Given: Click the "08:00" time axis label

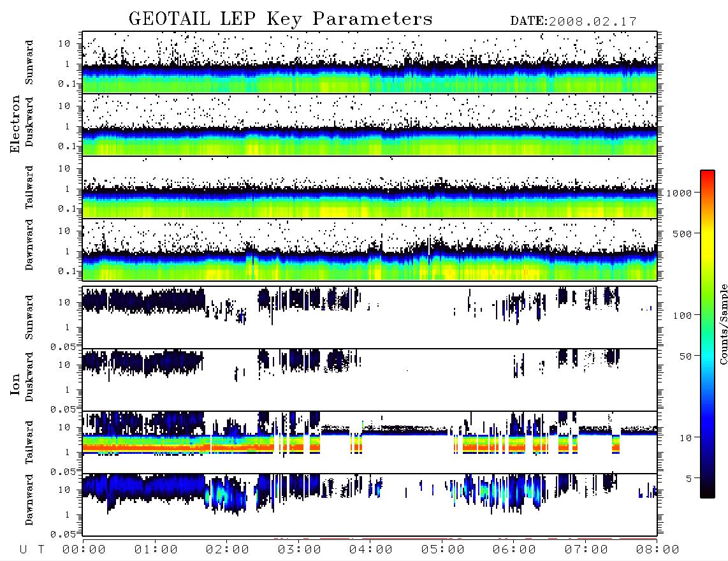Looking at the screenshot, I should click(658, 550).
